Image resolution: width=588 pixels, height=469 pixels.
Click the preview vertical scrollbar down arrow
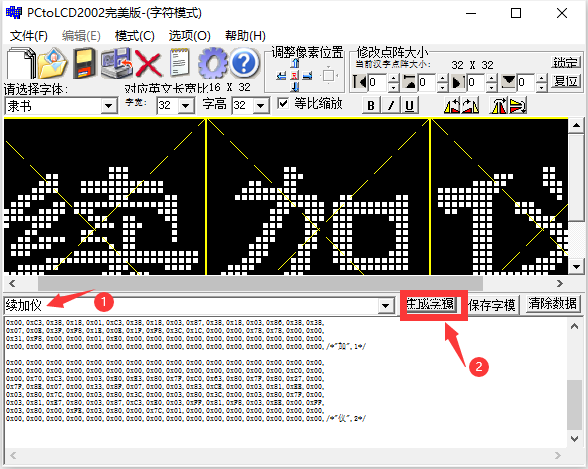click(x=576, y=267)
